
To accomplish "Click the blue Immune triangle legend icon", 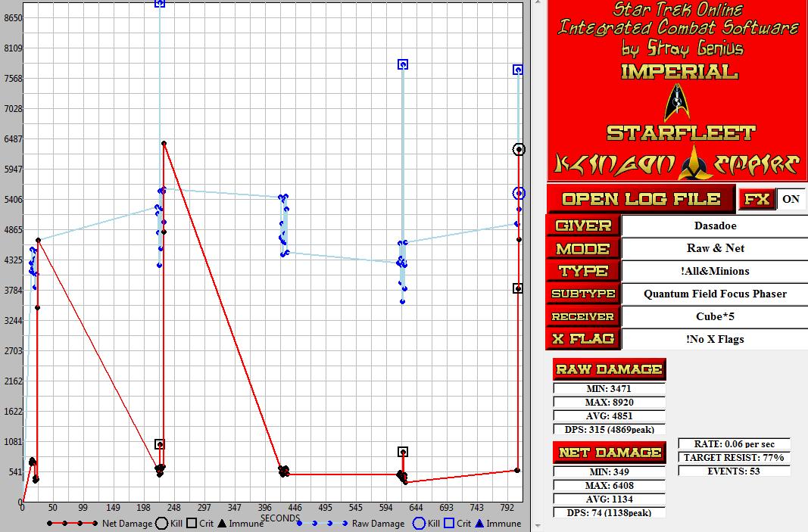I will click(480, 523).
